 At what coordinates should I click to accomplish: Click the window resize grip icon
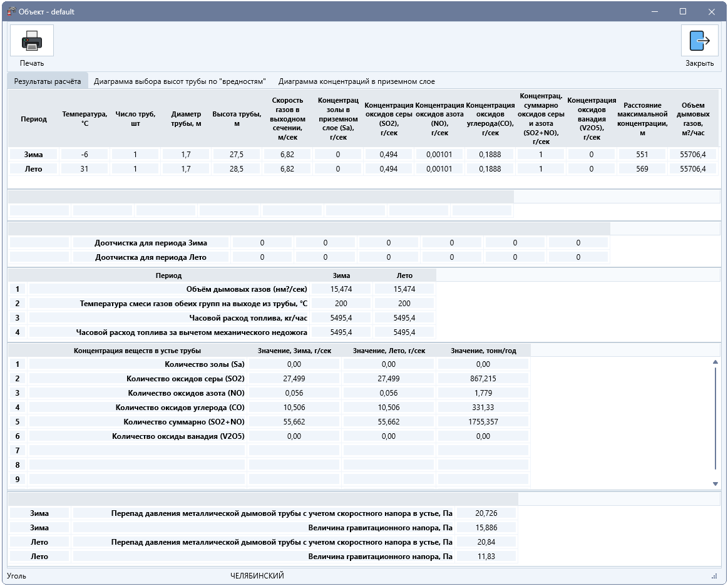coord(714,576)
